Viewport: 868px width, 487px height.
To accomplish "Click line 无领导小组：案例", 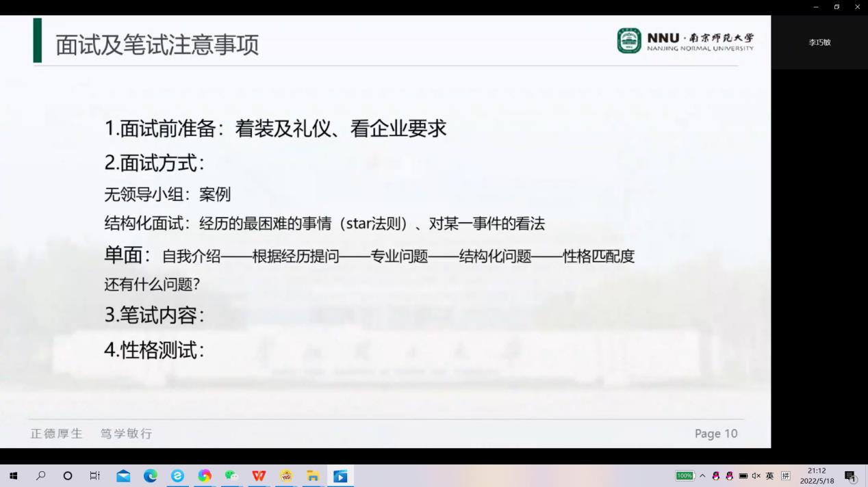I will (168, 194).
